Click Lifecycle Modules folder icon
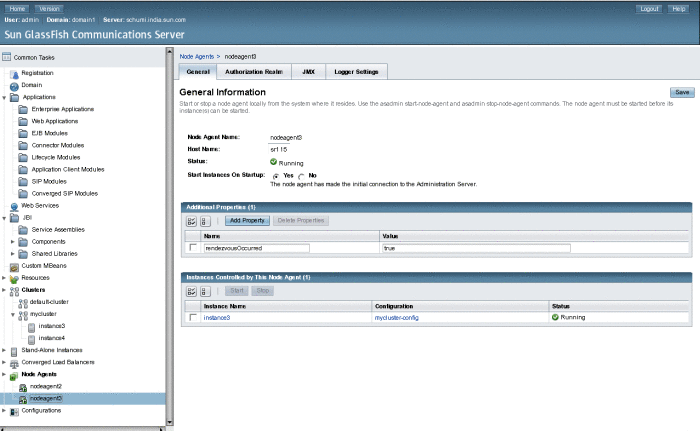The image size is (700, 431). coord(23,158)
